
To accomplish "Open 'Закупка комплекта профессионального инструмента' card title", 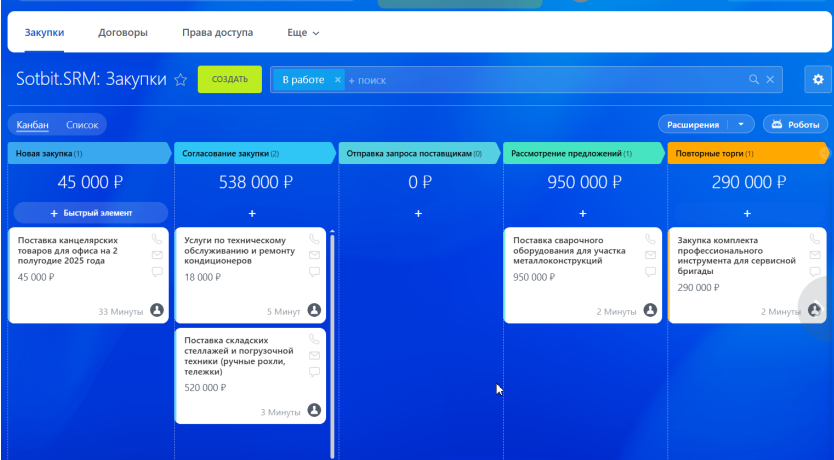I will click(x=737, y=256).
